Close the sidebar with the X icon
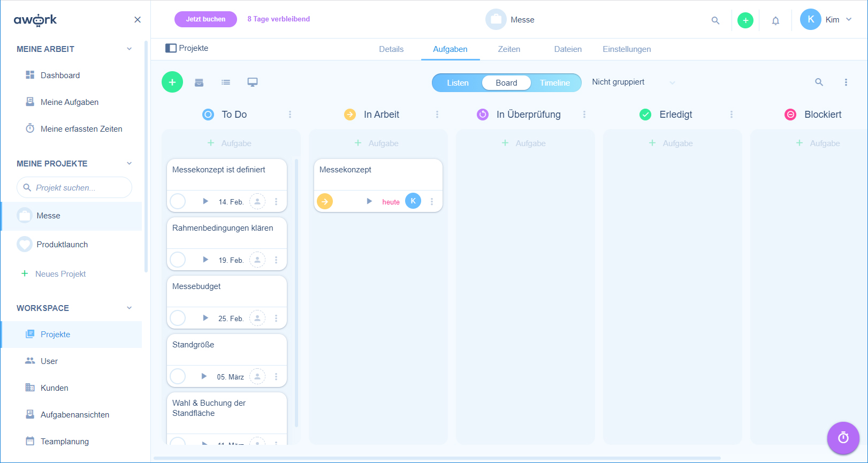 138,20
